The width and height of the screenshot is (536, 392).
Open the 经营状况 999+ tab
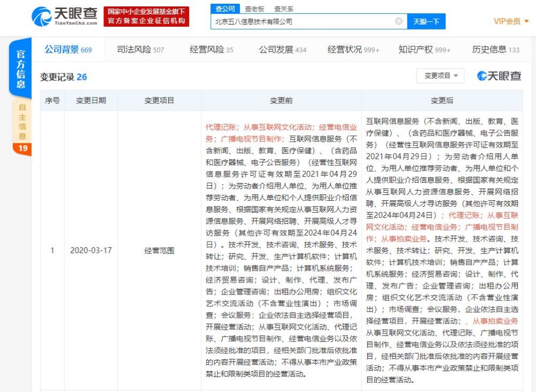pos(353,49)
